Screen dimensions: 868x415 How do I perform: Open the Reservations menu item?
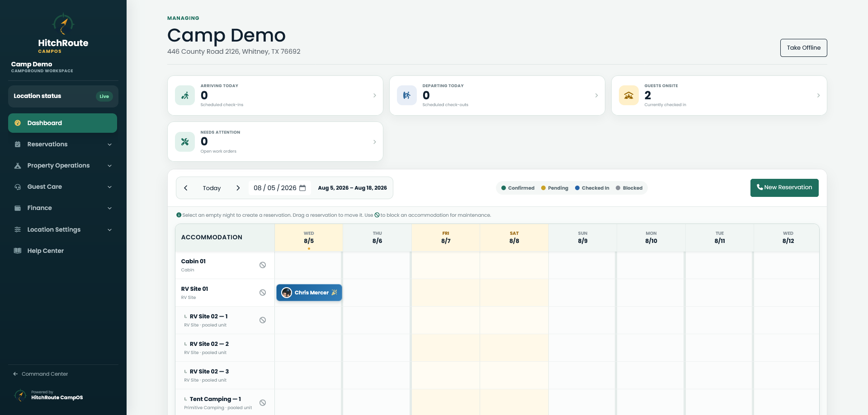click(x=63, y=145)
